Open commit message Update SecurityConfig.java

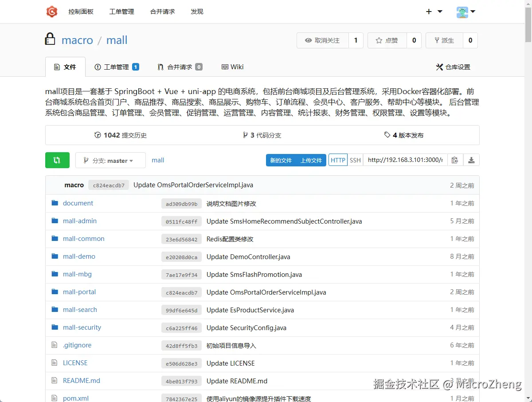246,328
